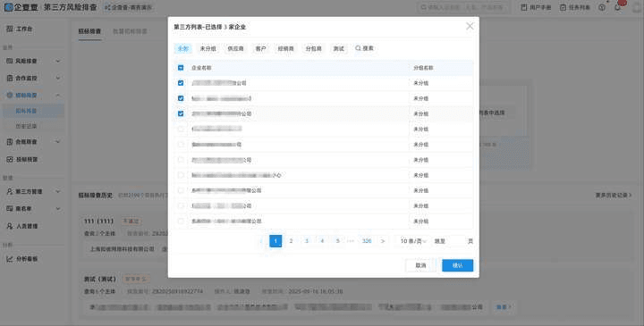Jump to last page 326
Image resolution: width=644 pixels, height=326 pixels.
pos(367,241)
